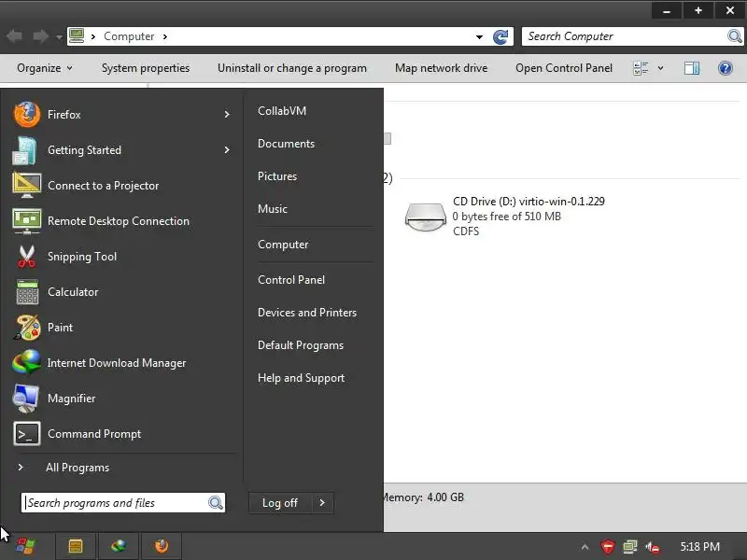Switch to the Firefox taskbar icon
The height and width of the screenshot is (560, 747).
162,546
